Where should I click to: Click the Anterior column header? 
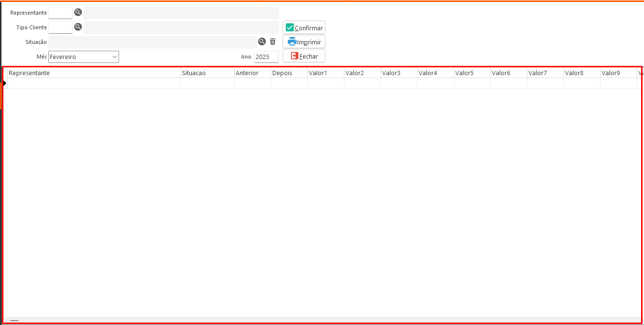point(252,73)
